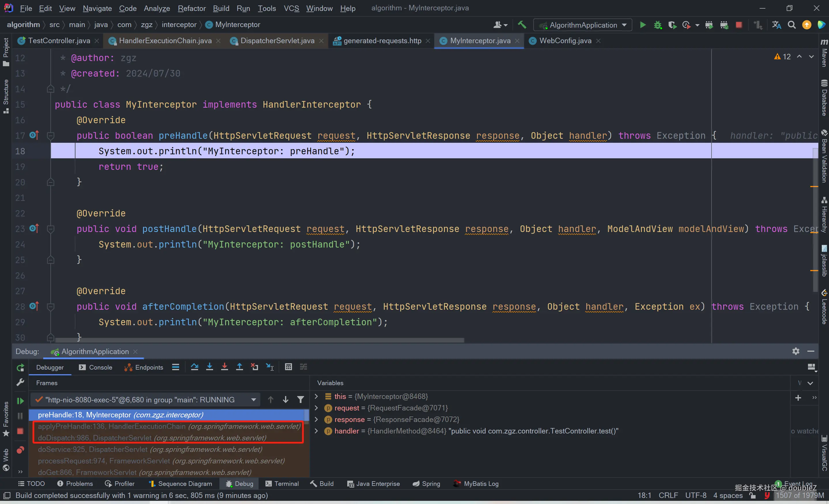Click the Step Out debug icon

pyautogui.click(x=239, y=367)
